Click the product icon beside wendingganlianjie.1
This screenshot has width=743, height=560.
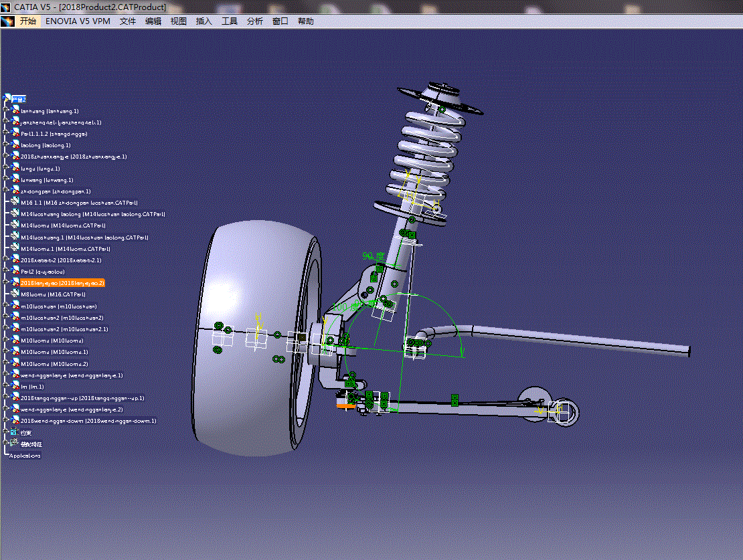(x=15, y=375)
